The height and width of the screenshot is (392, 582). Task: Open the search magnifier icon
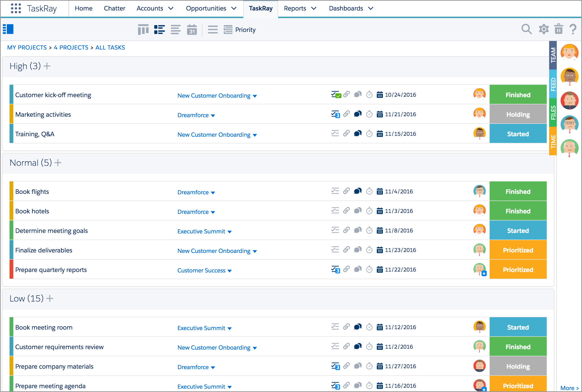[x=527, y=29]
